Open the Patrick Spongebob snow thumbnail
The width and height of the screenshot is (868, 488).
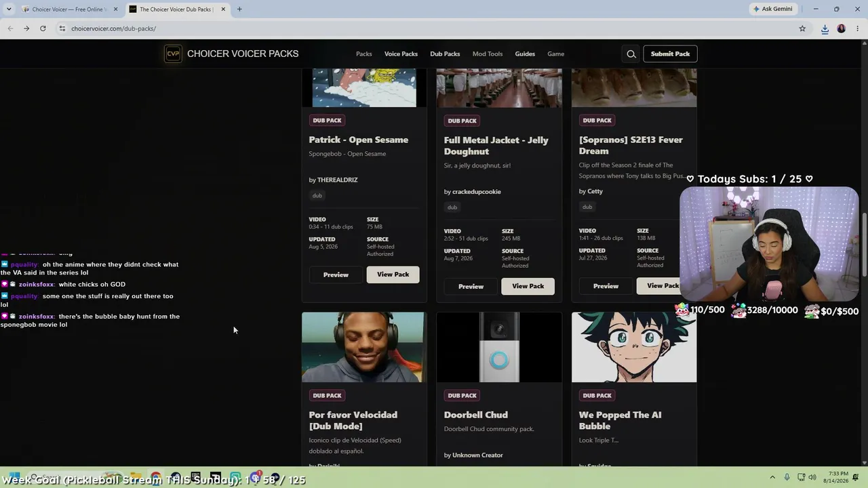(x=364, y=87)
